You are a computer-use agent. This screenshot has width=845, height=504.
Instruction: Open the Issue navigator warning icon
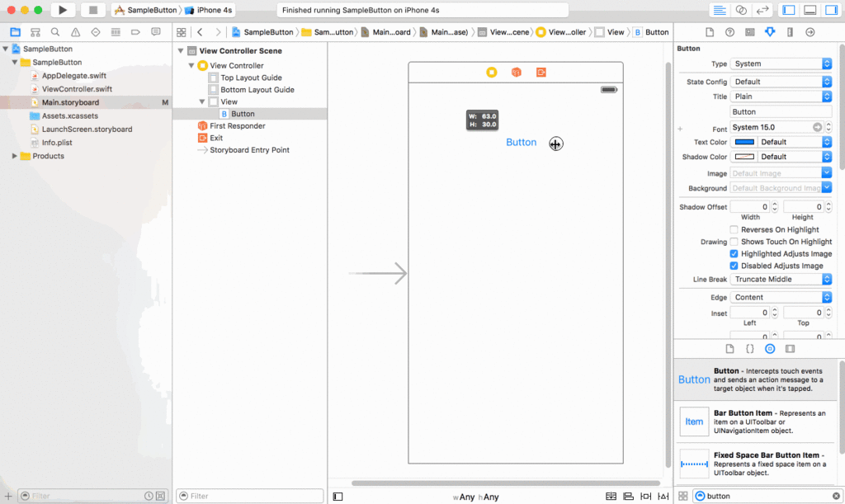click(x=75, y=32)
